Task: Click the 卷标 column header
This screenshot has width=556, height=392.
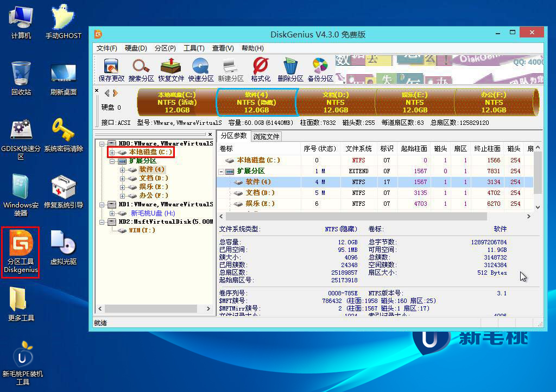Action: click(259, 149)
